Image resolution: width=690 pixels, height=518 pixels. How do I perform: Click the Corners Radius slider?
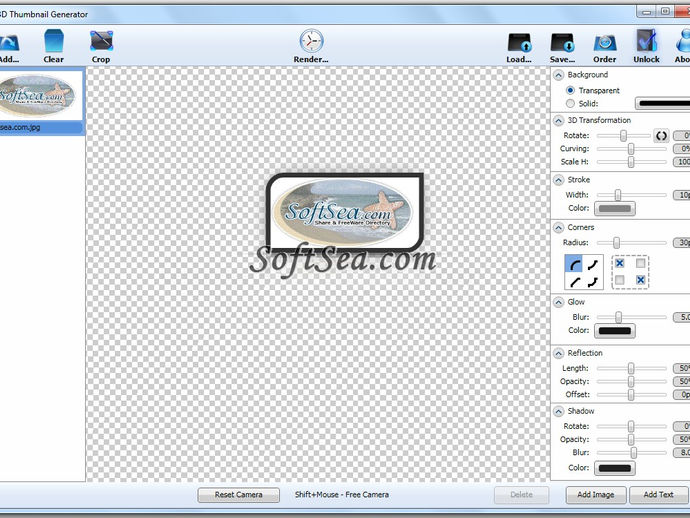coord(631,242)
